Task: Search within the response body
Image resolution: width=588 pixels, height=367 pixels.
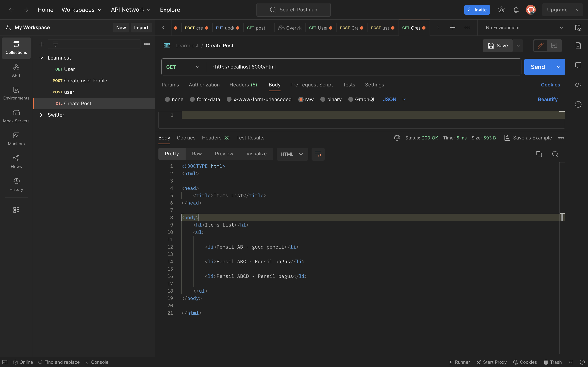Action: [555, 154]
